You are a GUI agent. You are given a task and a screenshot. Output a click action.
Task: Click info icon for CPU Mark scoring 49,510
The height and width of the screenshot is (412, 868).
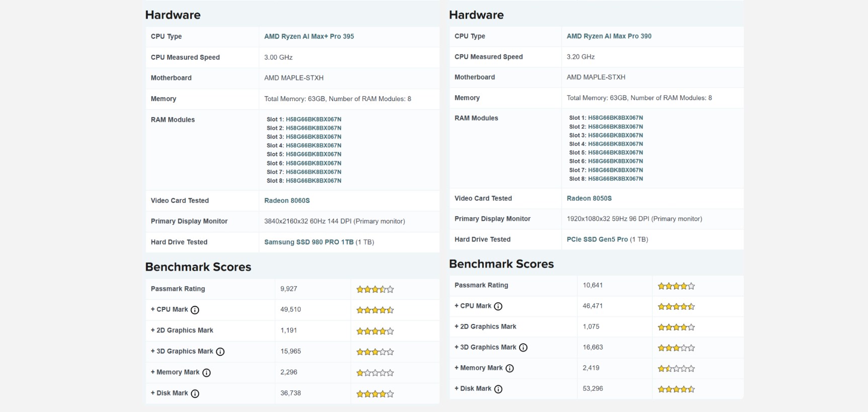(195, 310)
